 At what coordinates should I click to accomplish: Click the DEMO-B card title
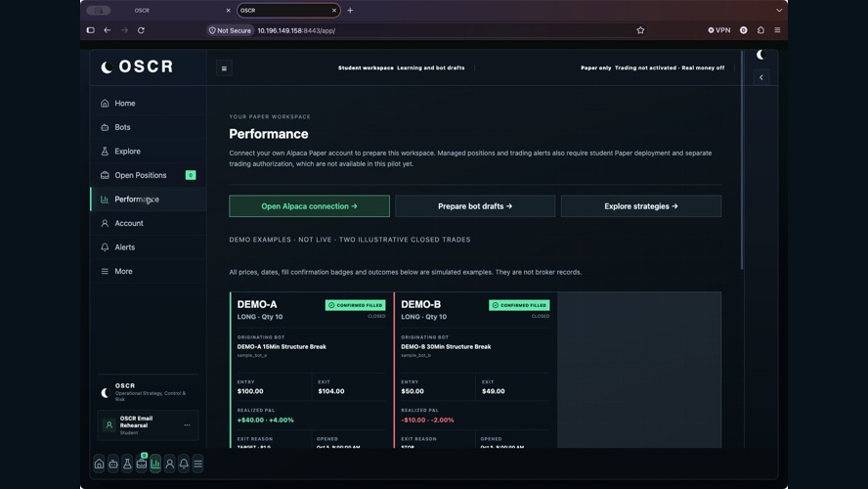tap(421, 304)
